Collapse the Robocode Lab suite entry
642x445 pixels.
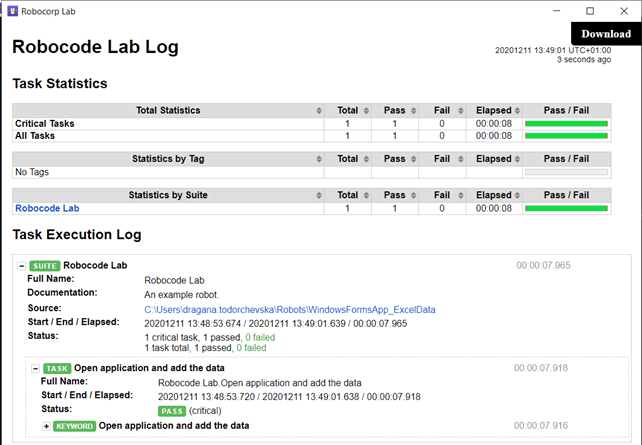point(22,266)
